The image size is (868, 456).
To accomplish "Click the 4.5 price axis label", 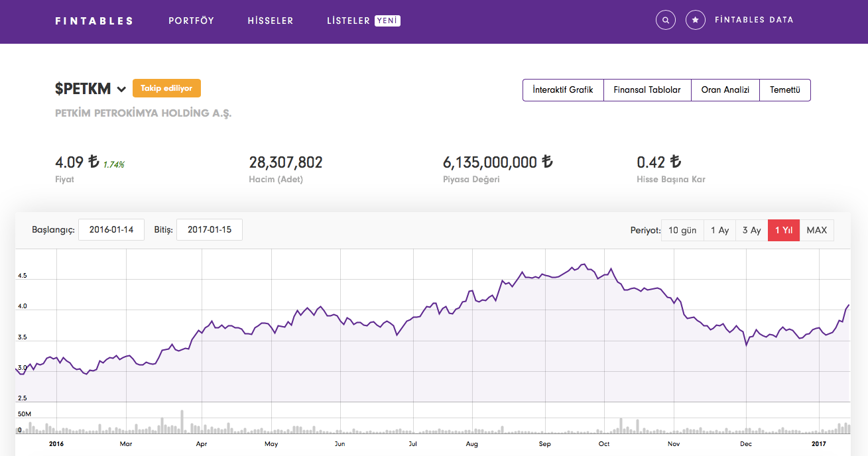I will 23,276.
